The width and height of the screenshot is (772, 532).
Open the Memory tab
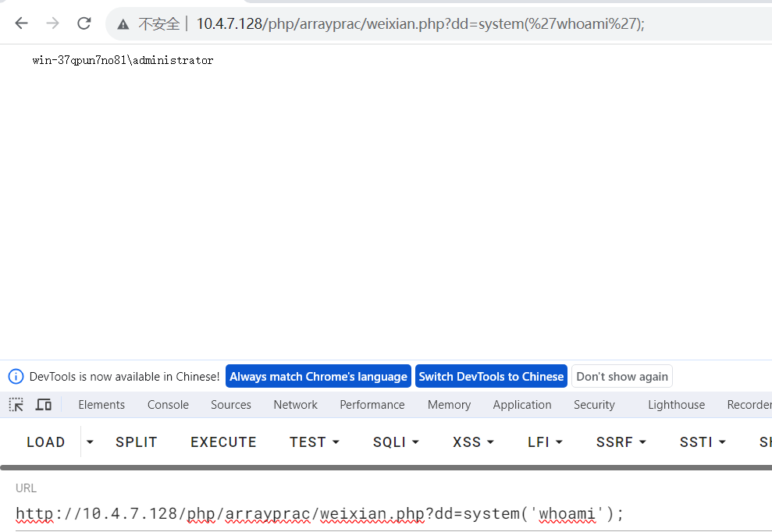point(449,405)
